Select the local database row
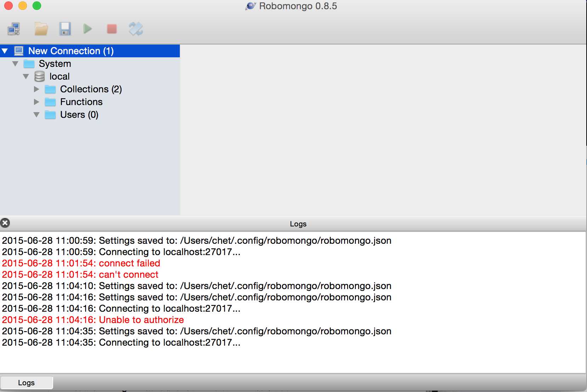 coord(90,76)
